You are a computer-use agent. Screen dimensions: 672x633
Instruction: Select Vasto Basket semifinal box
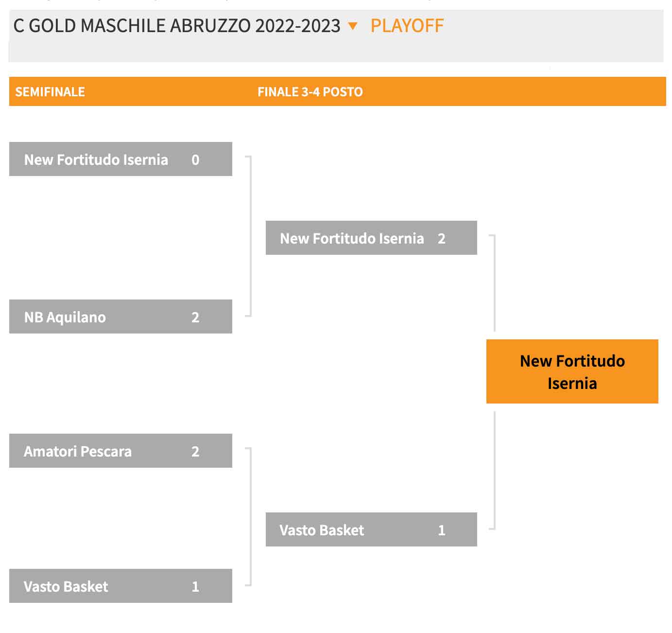(x=121, y=586)
